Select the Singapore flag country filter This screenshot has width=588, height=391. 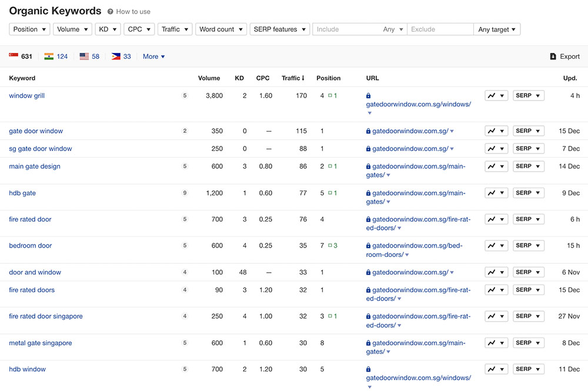tap(14, 56)
